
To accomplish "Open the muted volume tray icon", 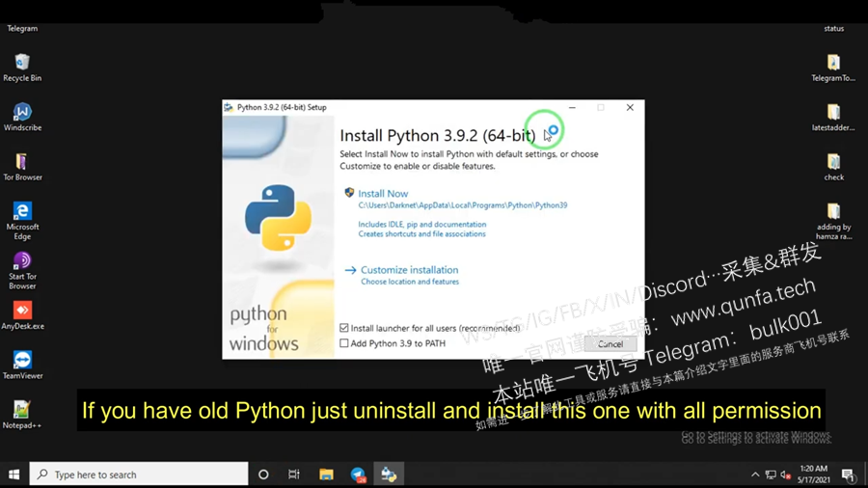I will pyautogui.click(x=785, y=474).
